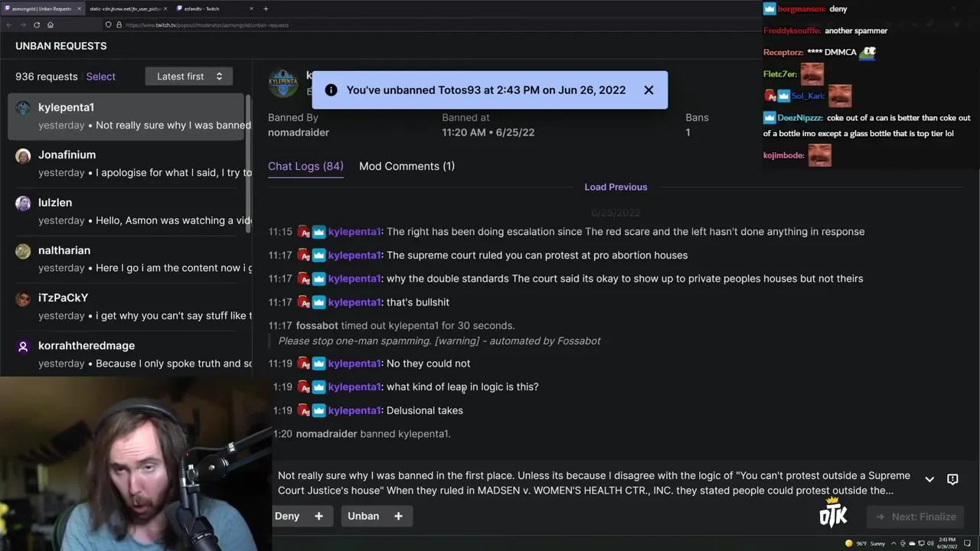Click naltharian's avatar icon

23,251
